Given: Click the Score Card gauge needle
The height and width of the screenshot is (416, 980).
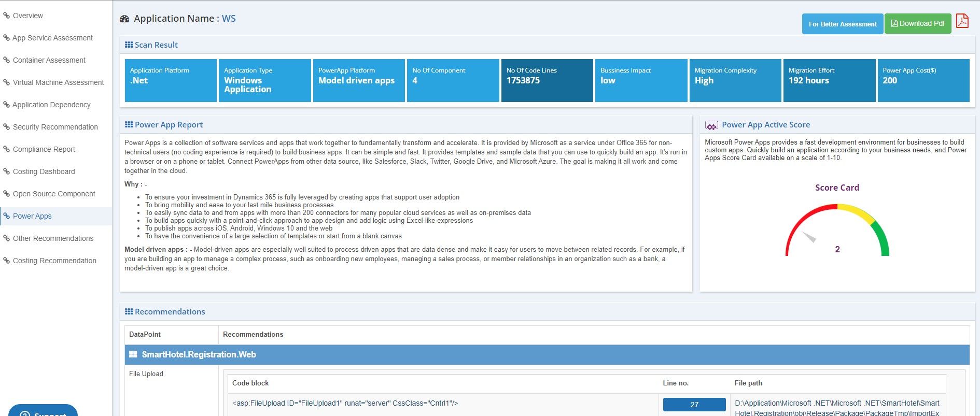Looking at the screenshot, I should 809,237.
